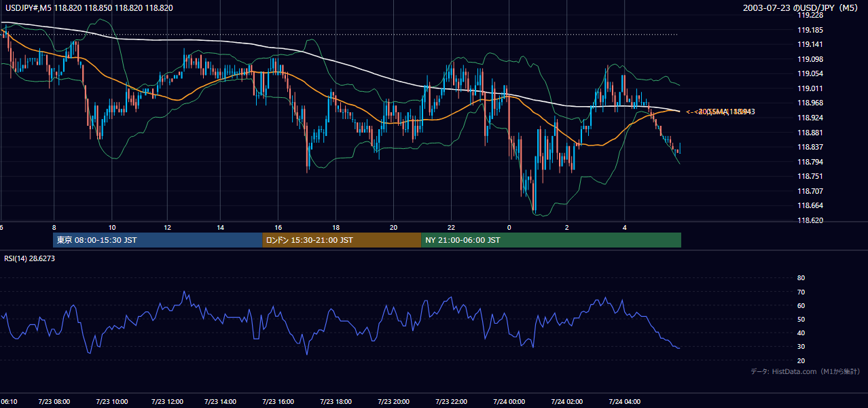Click the 7/23 12:00 time label
Screen dimensions: 868x408
[x=167, y=401]
